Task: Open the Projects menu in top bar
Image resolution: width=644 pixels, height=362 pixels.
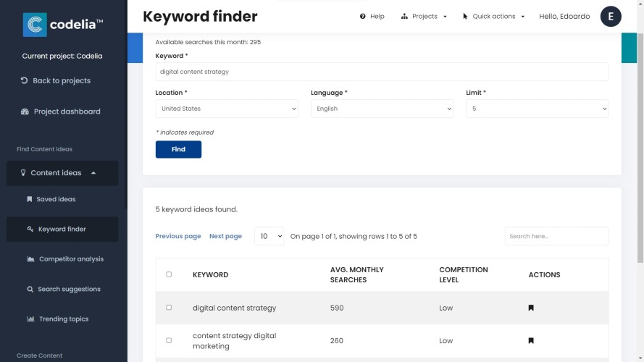Action: coord(424,16)
